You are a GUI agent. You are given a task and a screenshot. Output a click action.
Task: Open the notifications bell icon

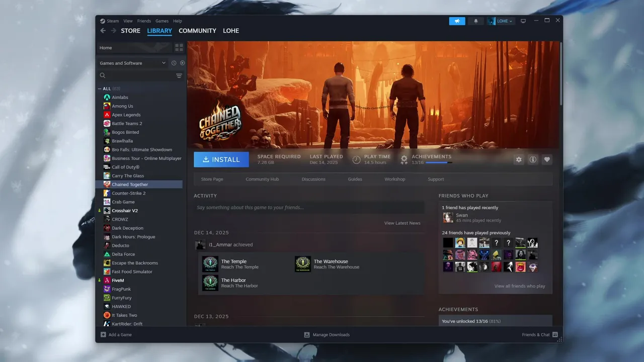(x=476, y=21)
